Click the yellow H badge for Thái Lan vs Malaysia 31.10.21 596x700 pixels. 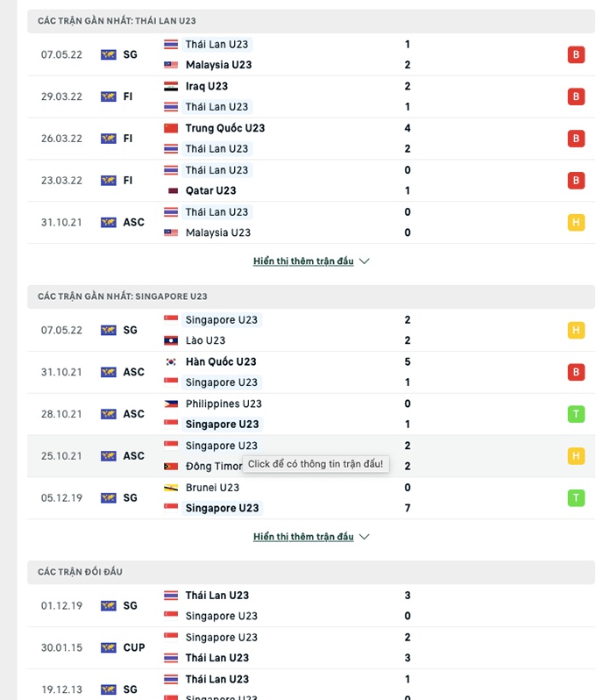(x=576, y=222)
